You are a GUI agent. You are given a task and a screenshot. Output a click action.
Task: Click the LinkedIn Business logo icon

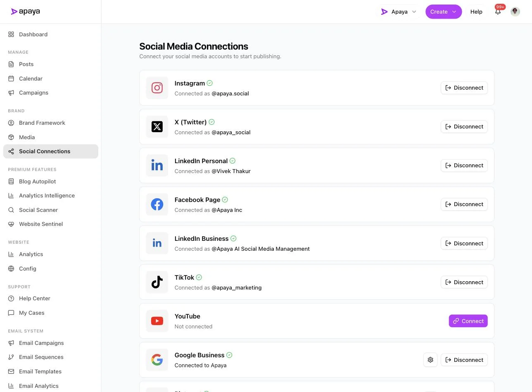click(157, 243)
